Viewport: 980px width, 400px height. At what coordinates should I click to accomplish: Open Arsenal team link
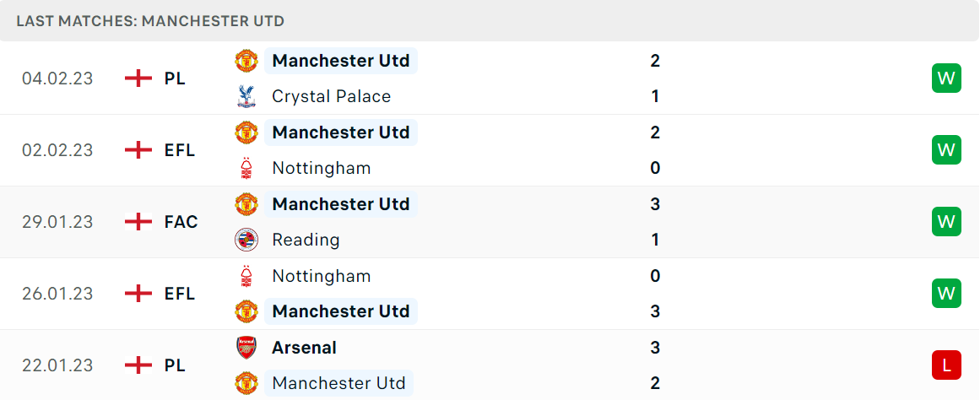(304, 348)
